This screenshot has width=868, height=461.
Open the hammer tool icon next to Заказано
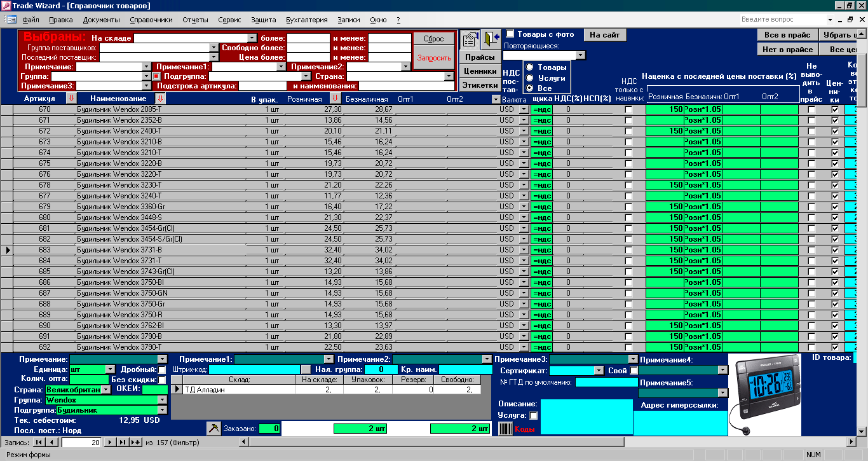pos(214,429)
